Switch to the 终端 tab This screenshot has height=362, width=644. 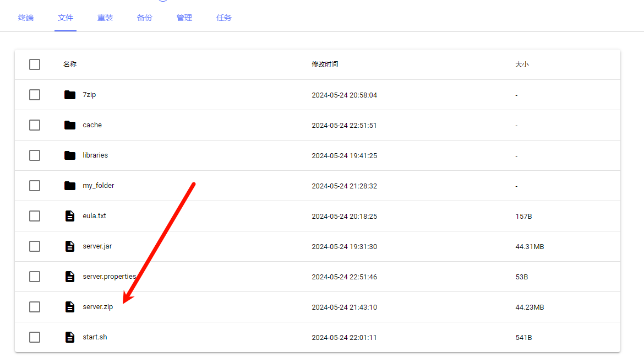[26, 18]
